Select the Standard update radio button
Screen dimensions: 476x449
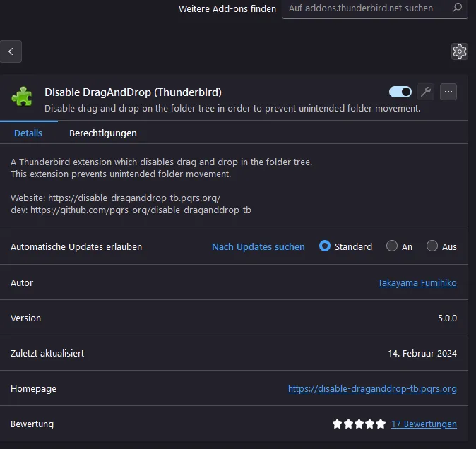(325, 246)
